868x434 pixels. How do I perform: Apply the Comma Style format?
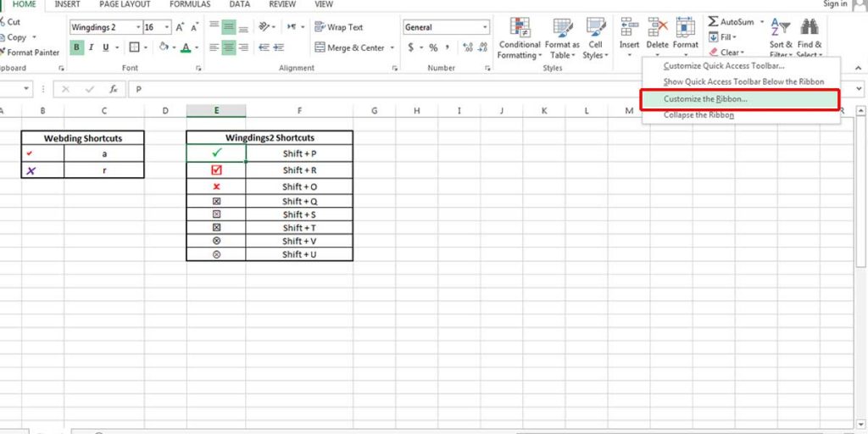pyautogui.click(x=448, y=47)
